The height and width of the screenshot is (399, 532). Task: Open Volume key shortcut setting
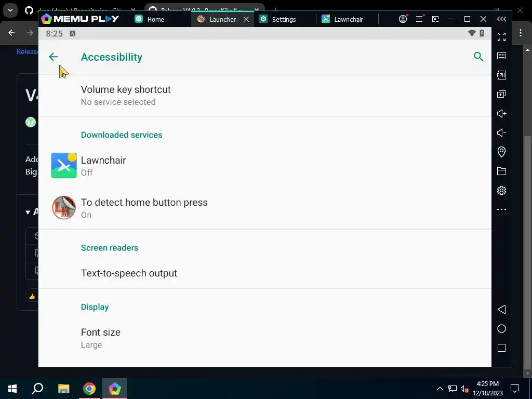point(264,96)
